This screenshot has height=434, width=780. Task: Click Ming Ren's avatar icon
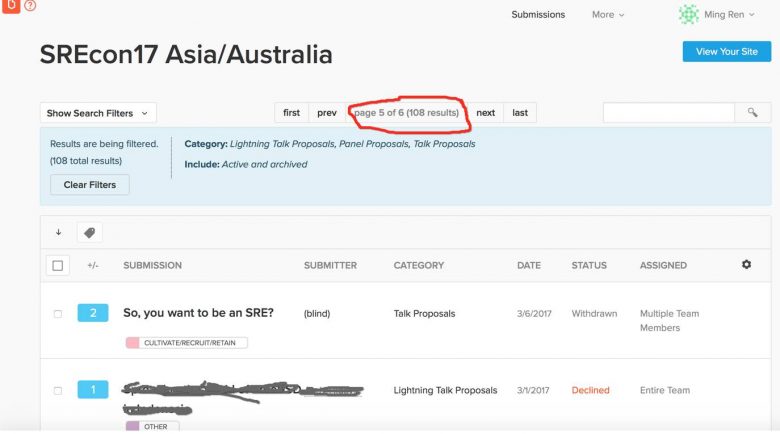[688, 14]
